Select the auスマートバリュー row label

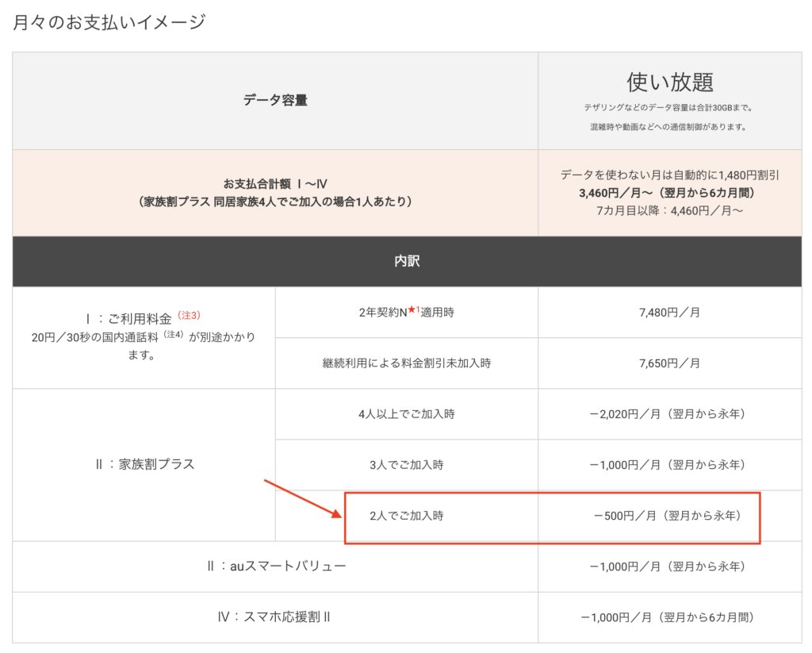[274, 567]
